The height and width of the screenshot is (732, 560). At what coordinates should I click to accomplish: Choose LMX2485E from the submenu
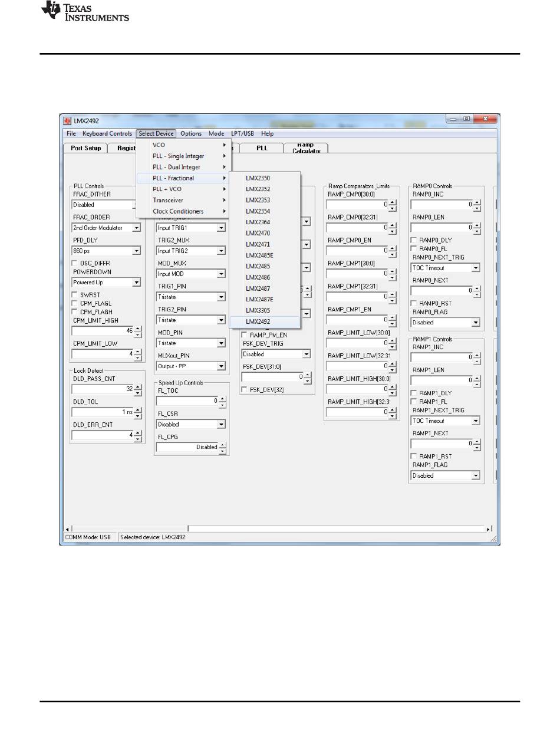tap(265, 255)
